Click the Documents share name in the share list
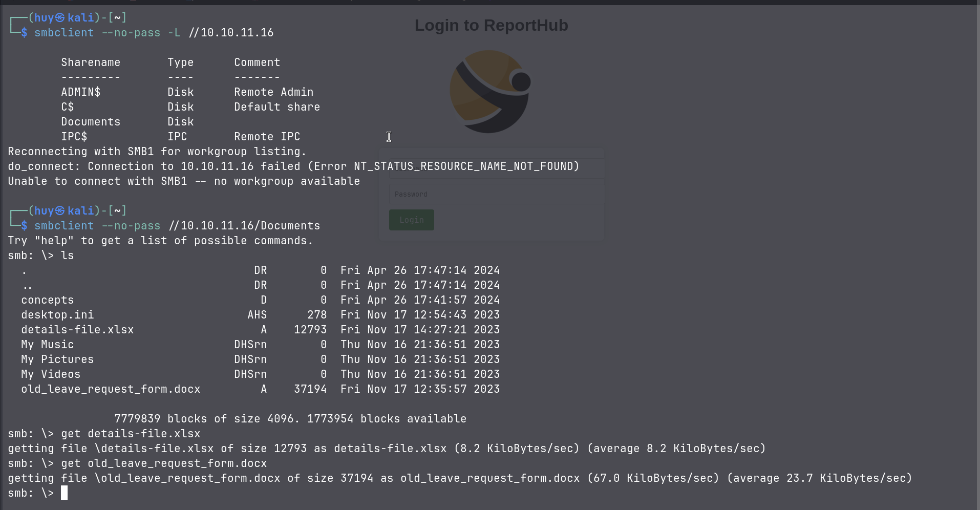The image size is (980, 510). [x=91, y=122]
